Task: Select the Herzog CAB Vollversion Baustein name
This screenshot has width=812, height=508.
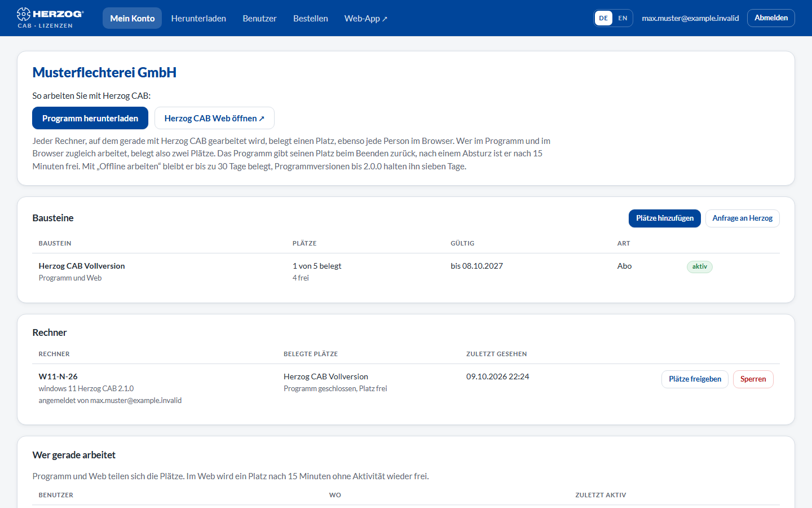Action: tap(82, 266)
